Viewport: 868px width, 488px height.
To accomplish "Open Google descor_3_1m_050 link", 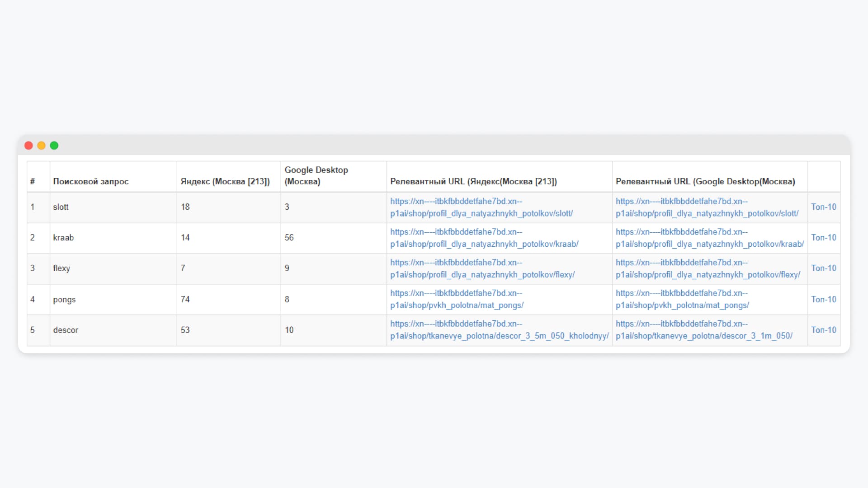I will point(704,330).
